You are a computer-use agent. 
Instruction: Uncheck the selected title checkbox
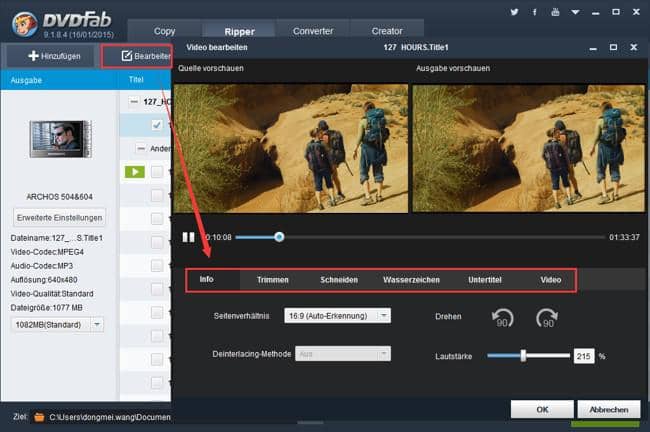pyautogui.click(x=157, y=125)
